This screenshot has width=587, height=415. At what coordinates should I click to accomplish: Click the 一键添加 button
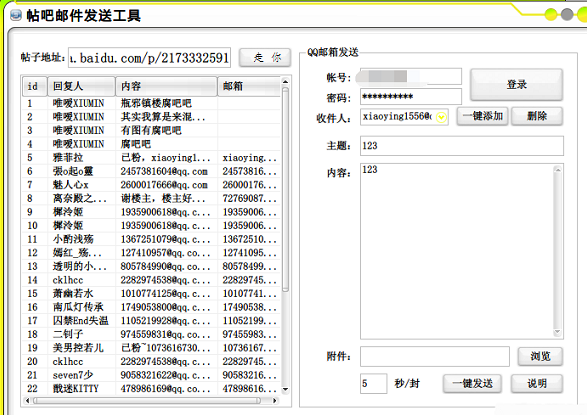click(482, 116)
